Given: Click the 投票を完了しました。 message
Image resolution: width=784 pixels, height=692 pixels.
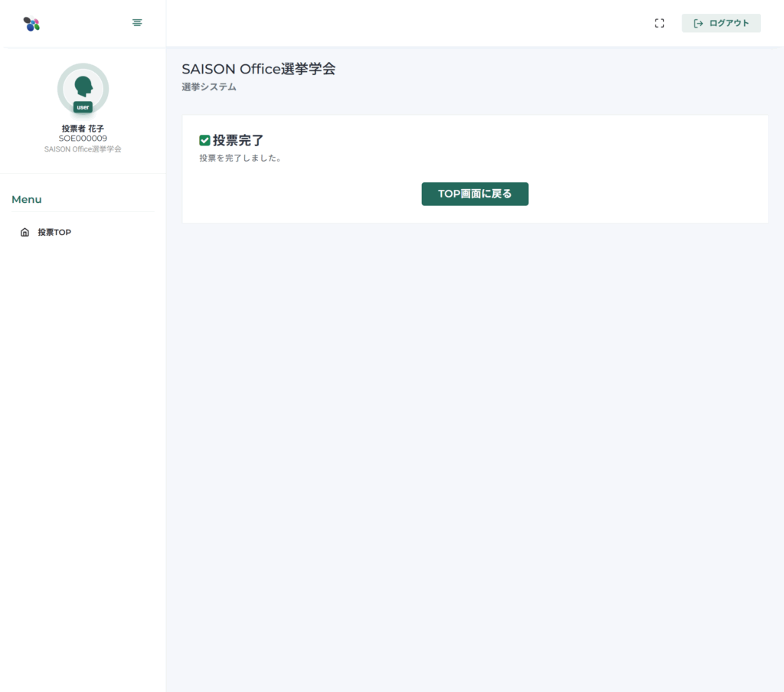Looking at the screenshot, I should tap(240, 158).
